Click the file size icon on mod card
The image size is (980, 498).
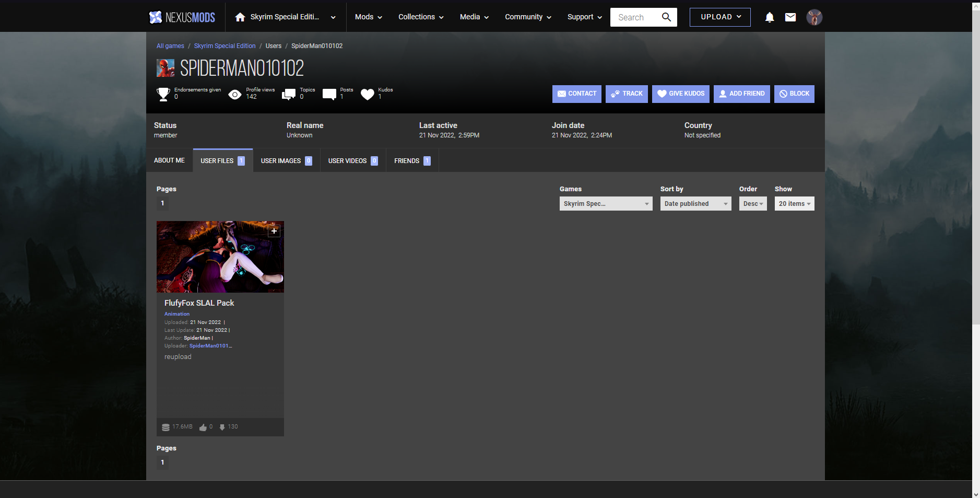pyautogui.click(x=166, y=427)
